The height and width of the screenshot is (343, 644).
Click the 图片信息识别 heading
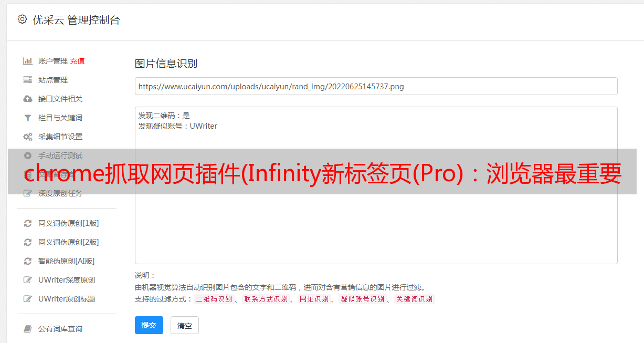pyautogui.click(x=166, y=64)
